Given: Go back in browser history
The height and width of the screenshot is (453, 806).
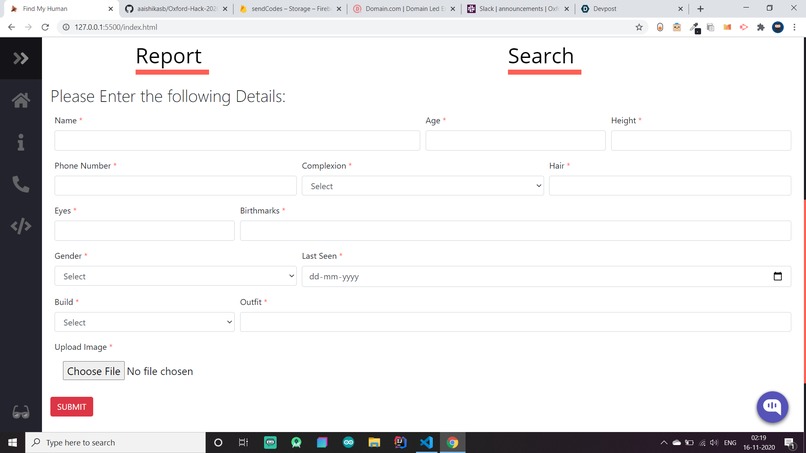Looking at the screenshot, I should coord(11,27).
